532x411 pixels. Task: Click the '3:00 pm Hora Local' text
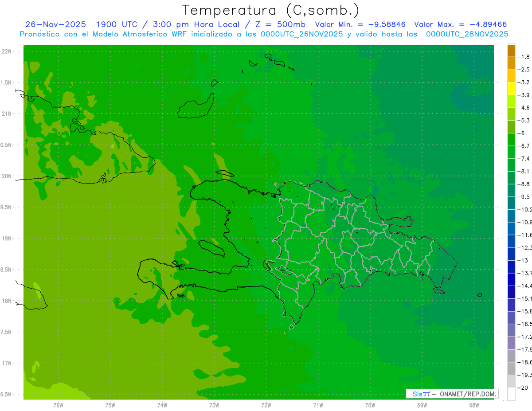pyautogui.click(x=196, y=24)
